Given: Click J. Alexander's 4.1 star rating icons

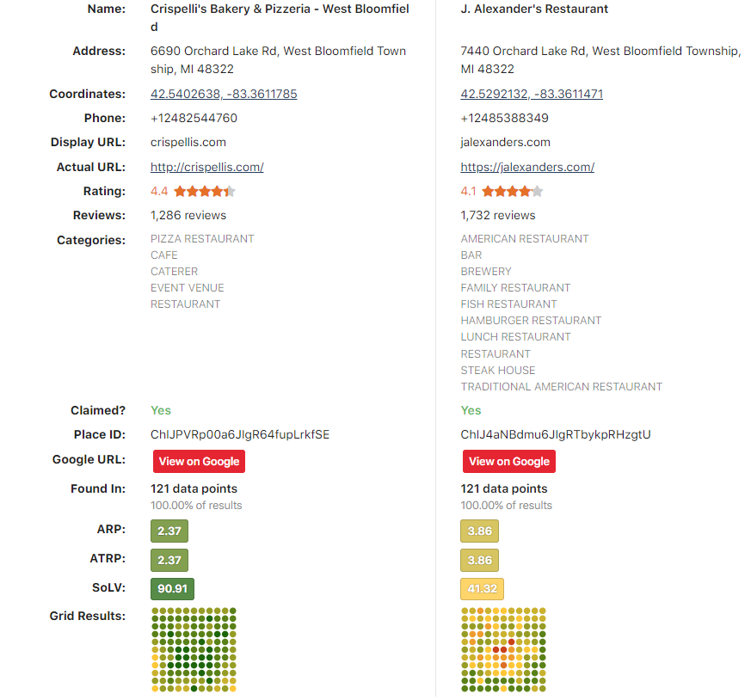Looking at the screenshot, I should (513, 192).
